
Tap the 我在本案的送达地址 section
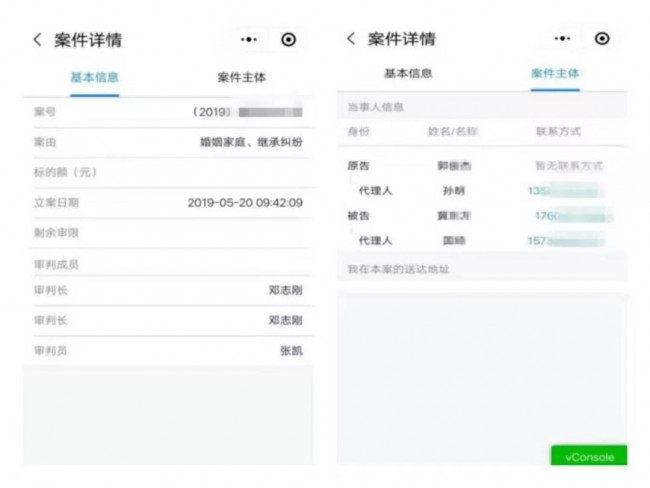point(482,269)
